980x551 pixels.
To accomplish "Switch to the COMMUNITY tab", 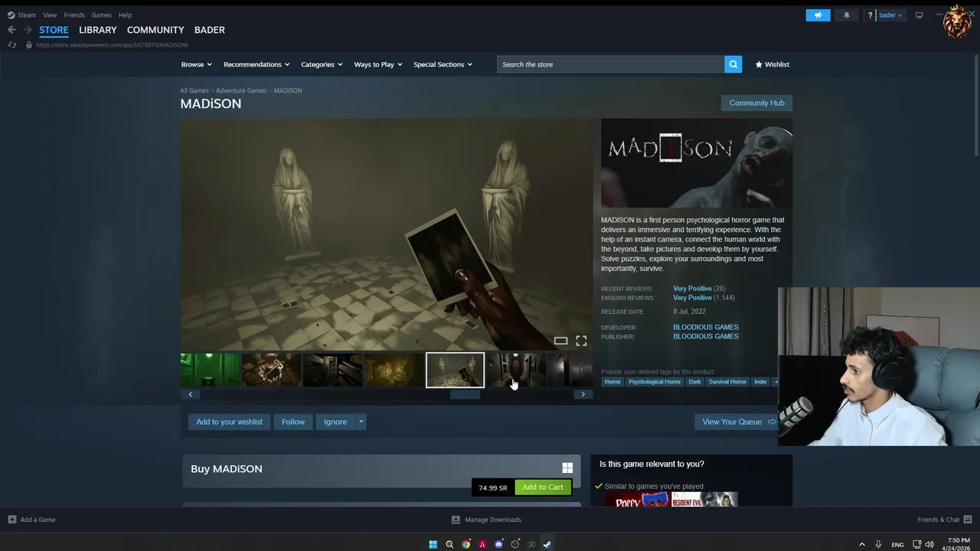I will pos(155,30).
